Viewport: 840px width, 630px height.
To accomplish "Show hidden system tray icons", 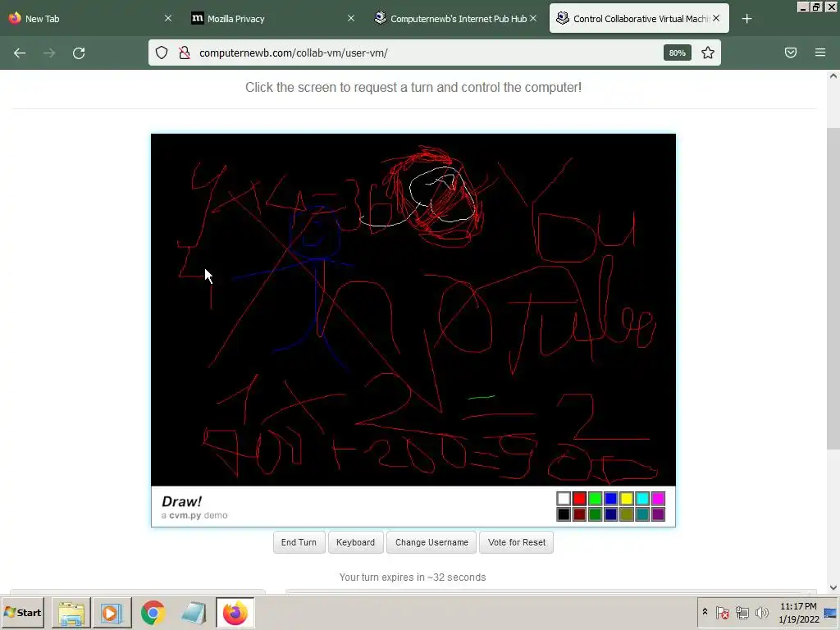I will click(705, 612).
